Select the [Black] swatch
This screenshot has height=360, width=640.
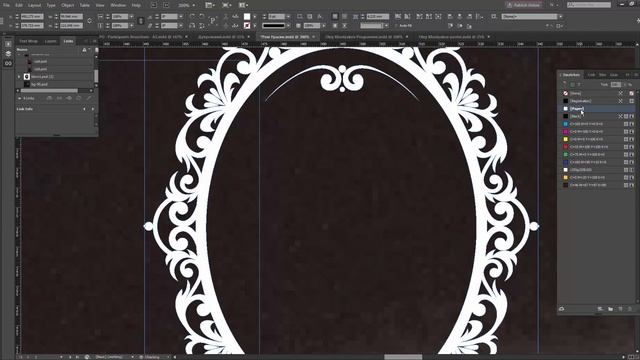(597, 116)
